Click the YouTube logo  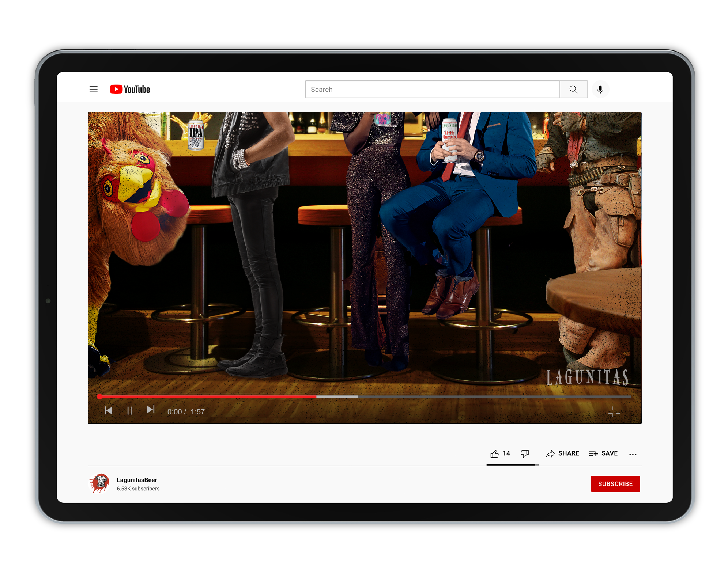click(130, 89)
